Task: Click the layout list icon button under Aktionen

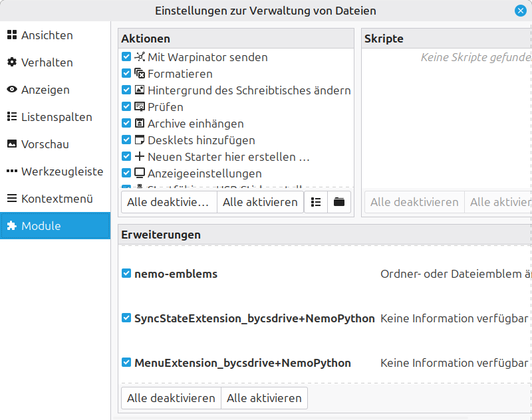Action: (316, 202)
